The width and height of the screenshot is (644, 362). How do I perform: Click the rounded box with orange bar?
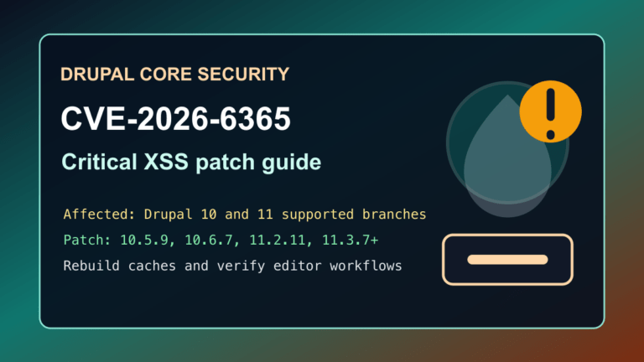(x=507, y=260)
